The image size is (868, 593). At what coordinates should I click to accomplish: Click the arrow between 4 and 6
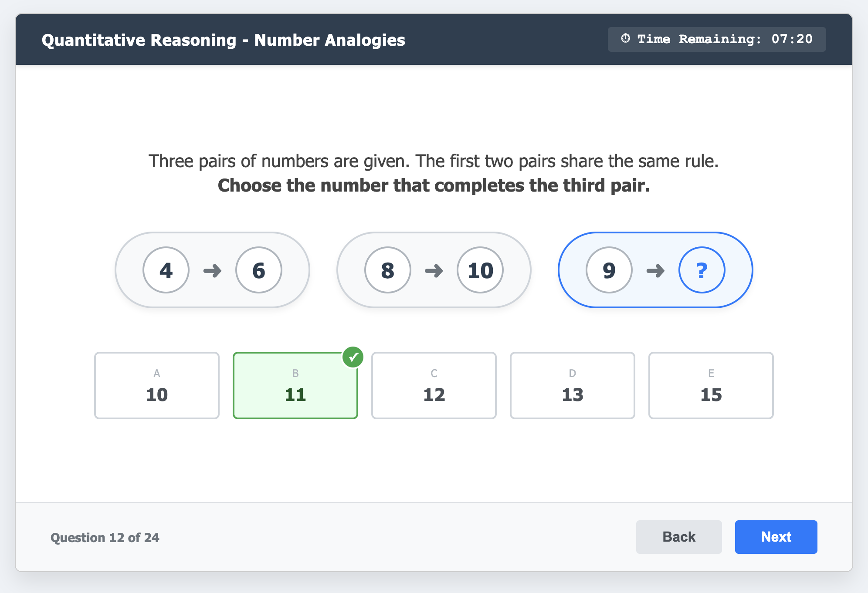(x=213, y=271)
